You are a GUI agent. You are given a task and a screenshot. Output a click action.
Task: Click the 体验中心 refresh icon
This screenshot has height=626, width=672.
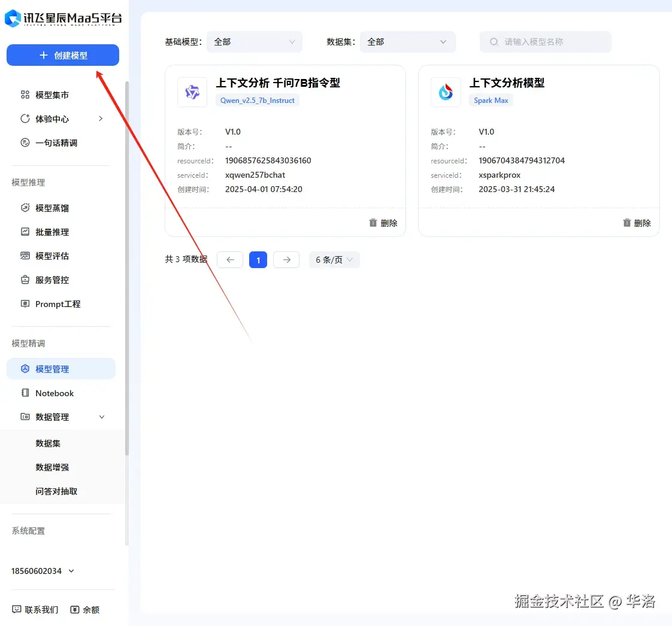(x=25, y=118)
